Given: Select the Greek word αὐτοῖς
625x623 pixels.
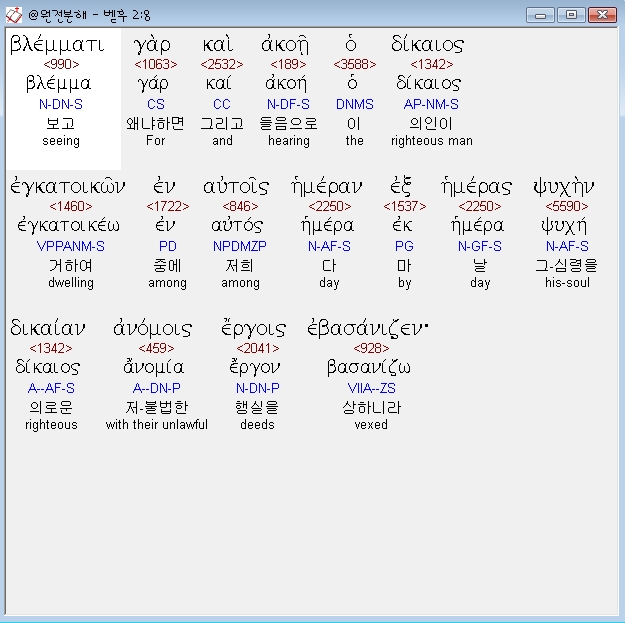Looking at the screenshot, I should 236,187.
